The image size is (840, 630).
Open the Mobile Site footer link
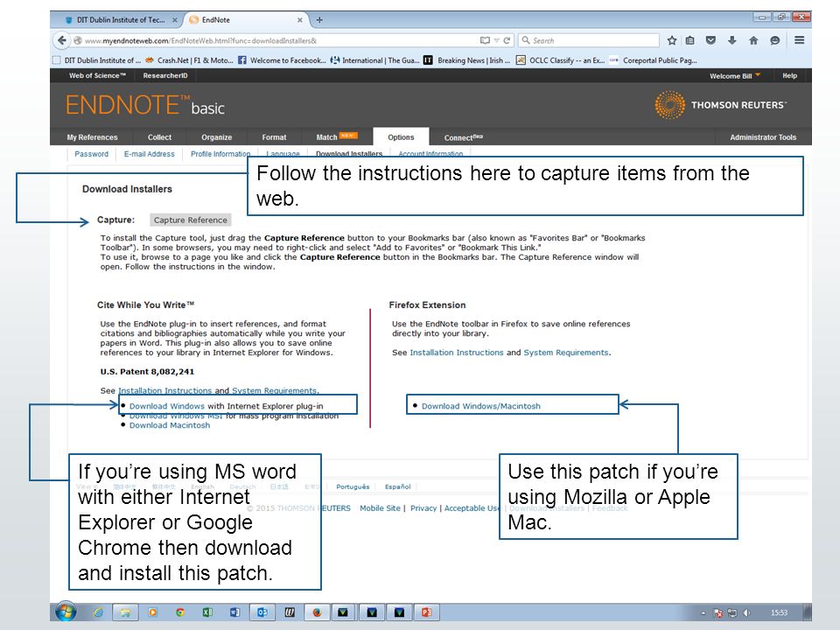(380, 508)
